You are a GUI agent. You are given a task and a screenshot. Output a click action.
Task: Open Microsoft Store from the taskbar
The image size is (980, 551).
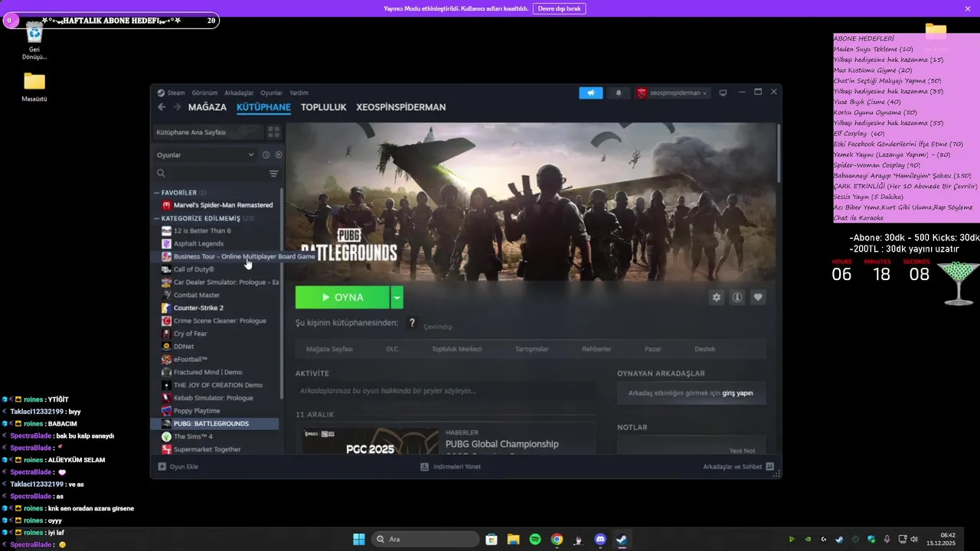point(492,540)
